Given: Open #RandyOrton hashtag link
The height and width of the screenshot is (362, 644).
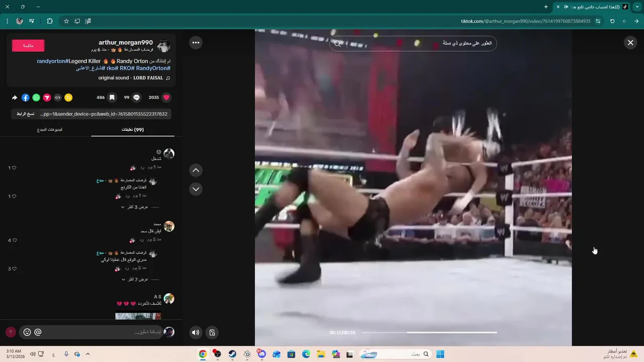Looking at the screenshot, I should pos(153,68).
